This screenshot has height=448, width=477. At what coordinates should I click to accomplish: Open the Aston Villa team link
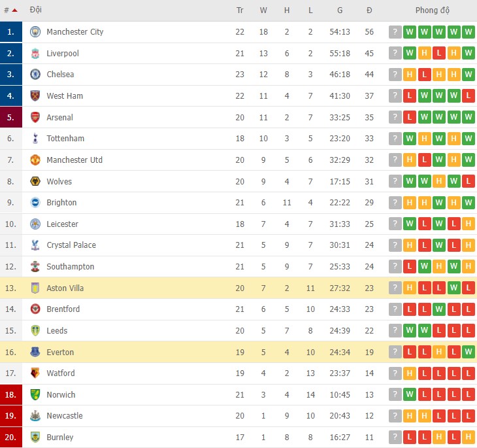tap(65, 288)
